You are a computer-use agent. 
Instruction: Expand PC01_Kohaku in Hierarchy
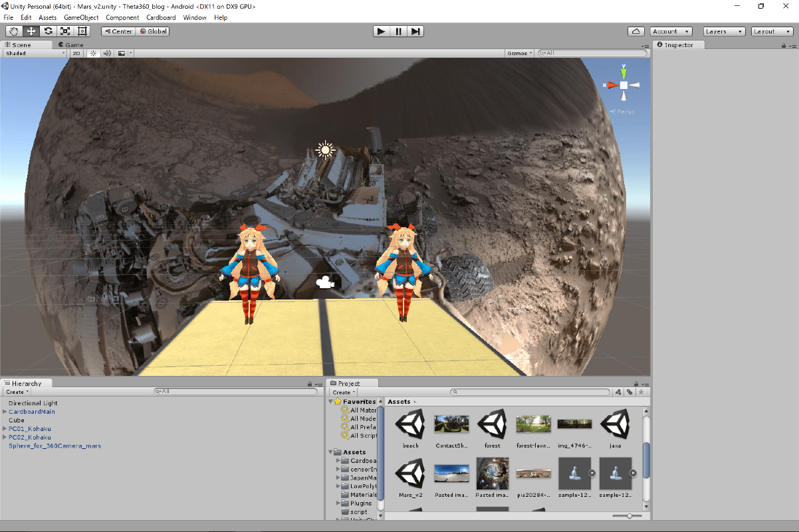point(5,429)
